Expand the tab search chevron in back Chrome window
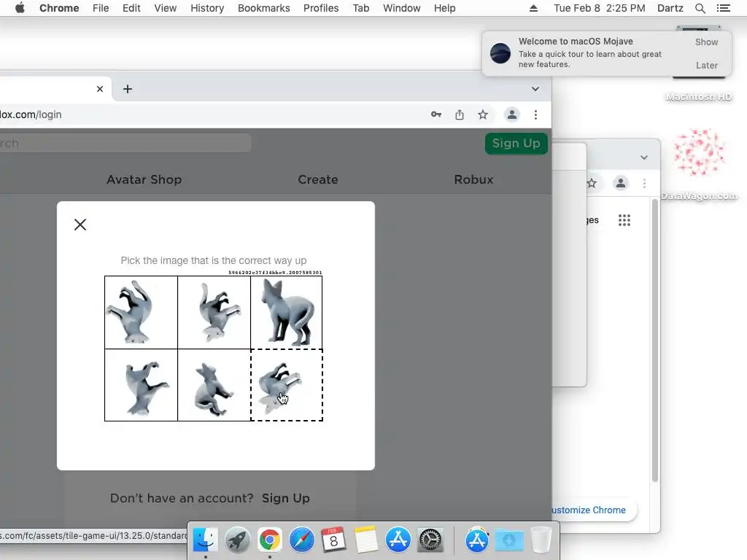The image size is (747, 560). (x=644, y=157)
